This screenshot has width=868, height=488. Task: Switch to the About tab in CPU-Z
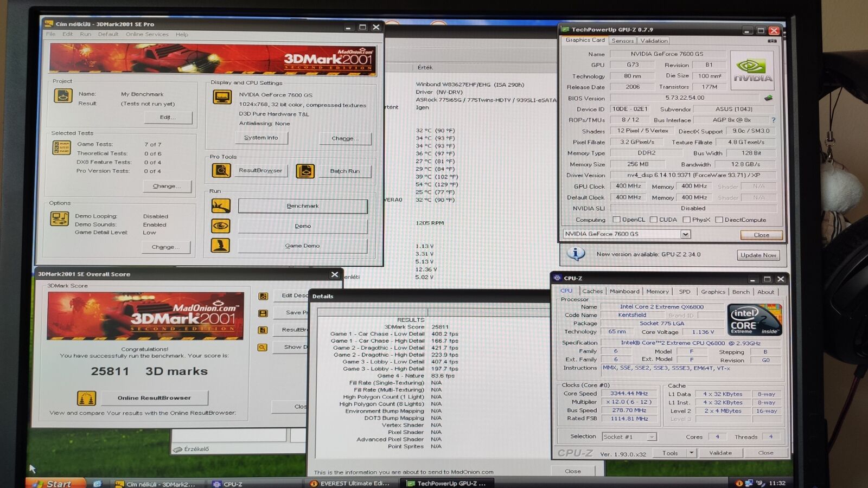(x=765, y=292)
